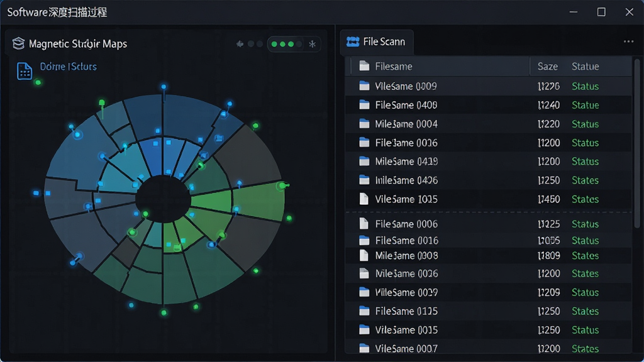Sort by the Filesame column header

(394, 67)
